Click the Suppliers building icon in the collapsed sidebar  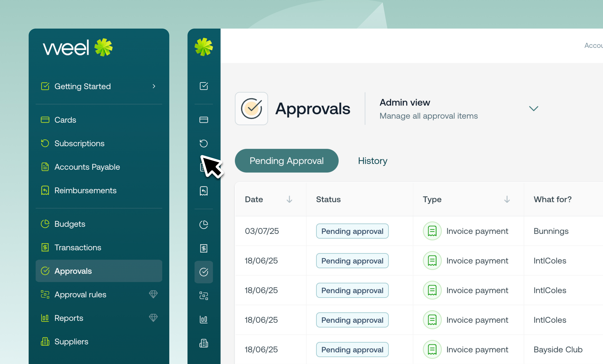point(204,343)
